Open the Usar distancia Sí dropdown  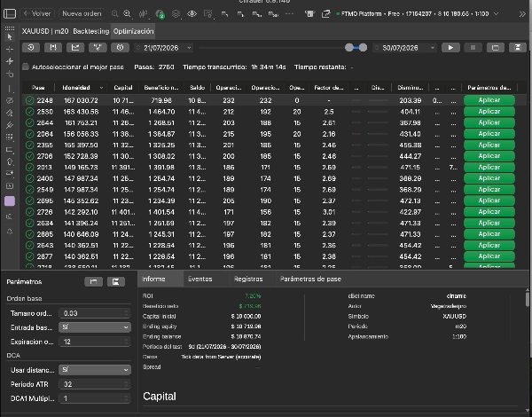tap(95, 369)
